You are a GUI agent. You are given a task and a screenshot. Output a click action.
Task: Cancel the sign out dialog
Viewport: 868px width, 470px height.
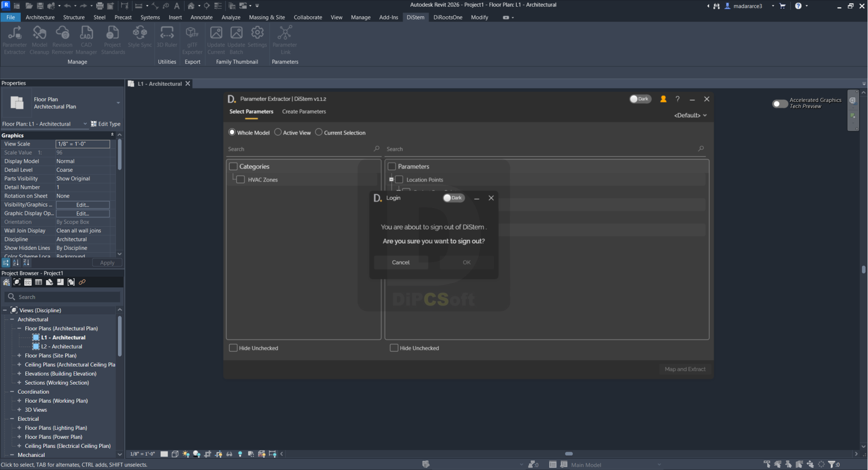[x=401, y=262]
